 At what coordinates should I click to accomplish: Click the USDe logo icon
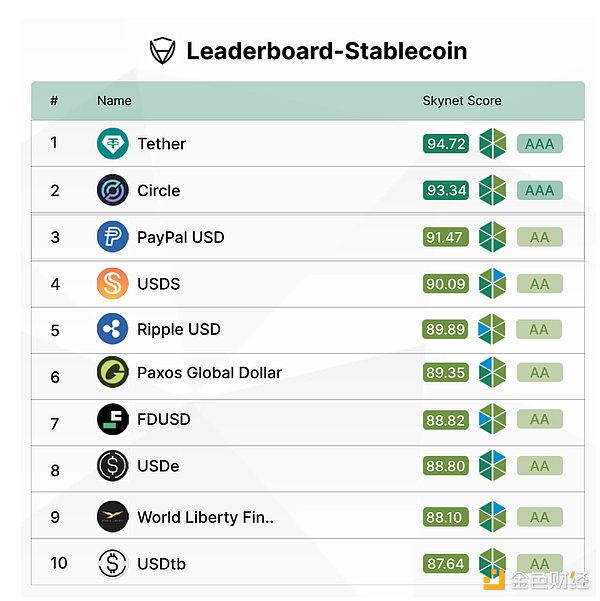click(x=113, y=466)
